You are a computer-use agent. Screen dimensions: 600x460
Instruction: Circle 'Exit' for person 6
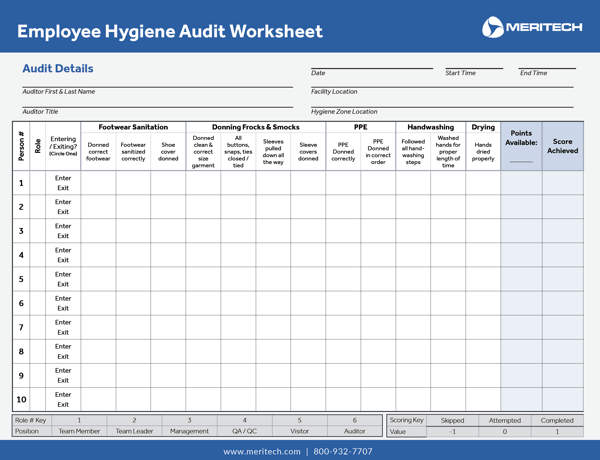coord(63,308)
